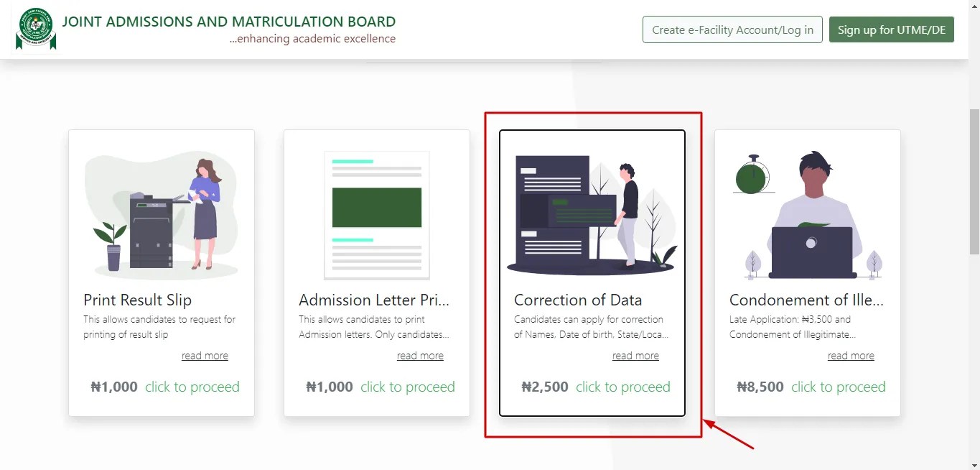Click the highlighted Correction of Data card
Viewport: 980px width, 470px height.
pos(592,273)
